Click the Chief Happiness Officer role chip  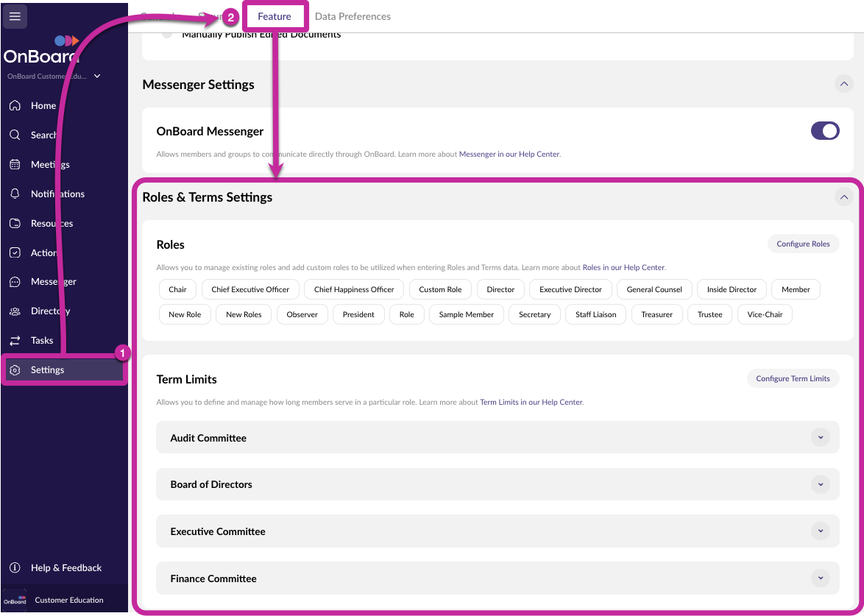pos(354,289)
